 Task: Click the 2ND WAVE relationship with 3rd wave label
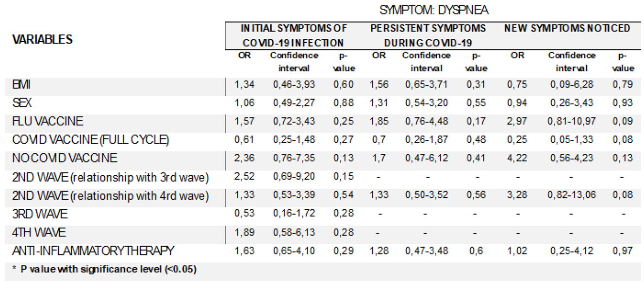(x=110, y=177)
